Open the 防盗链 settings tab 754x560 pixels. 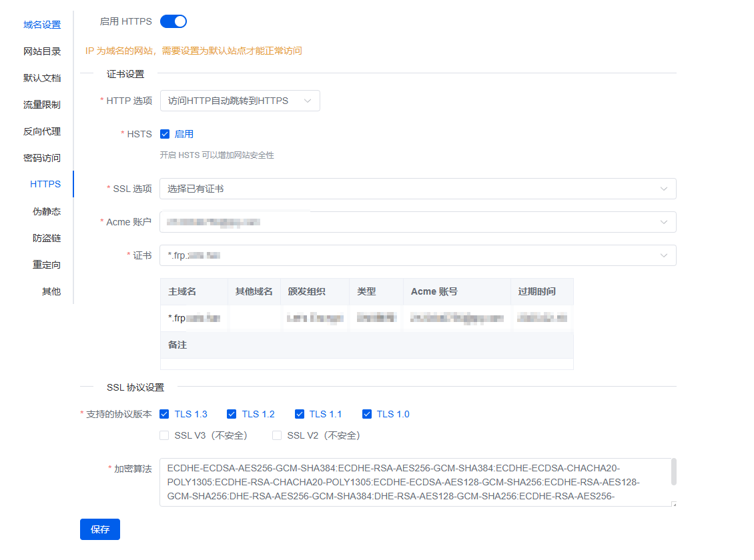tap(47, 238)
